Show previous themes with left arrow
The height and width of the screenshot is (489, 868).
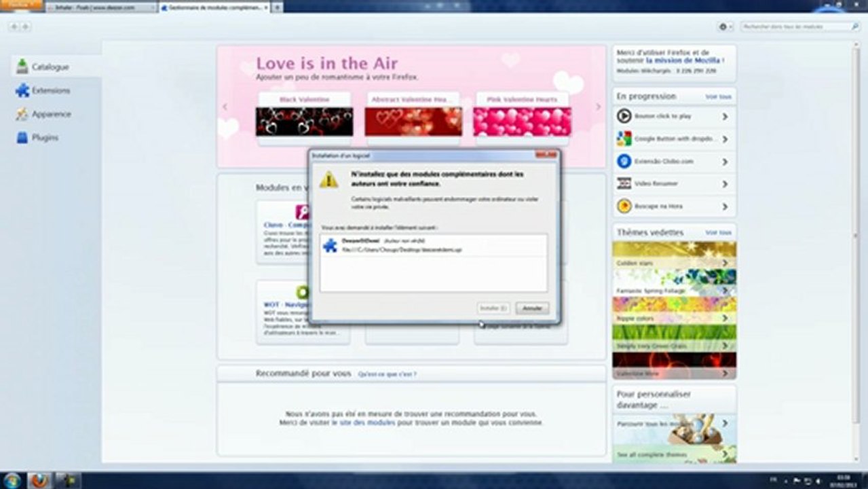coord(225,107)
